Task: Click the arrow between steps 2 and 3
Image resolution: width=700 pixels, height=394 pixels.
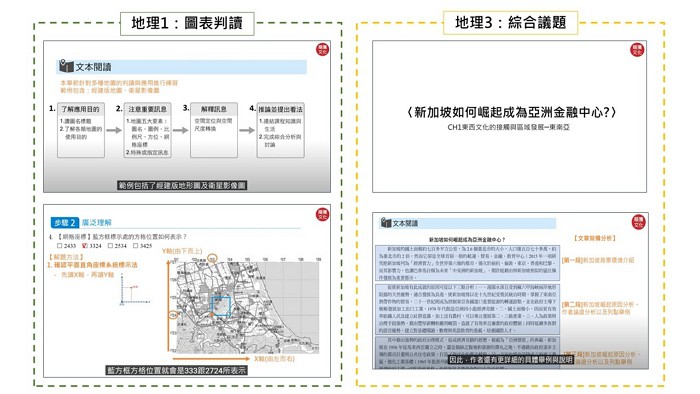Action: pos(180,130)
